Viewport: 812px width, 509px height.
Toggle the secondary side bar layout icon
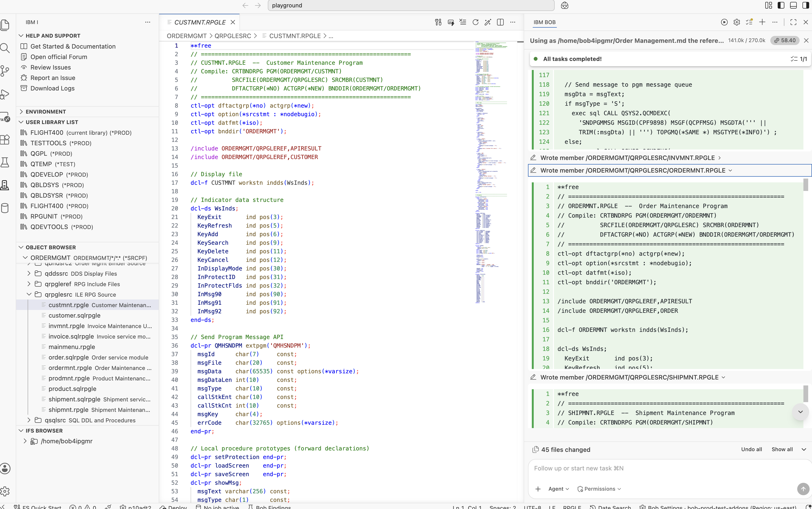806,5
